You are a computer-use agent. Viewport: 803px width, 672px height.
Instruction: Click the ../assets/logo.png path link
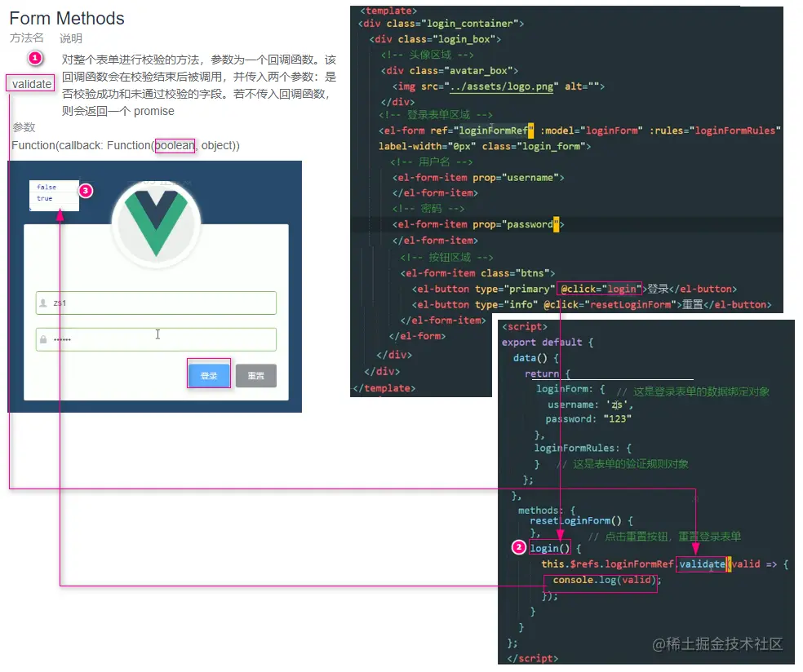pos(501,86)
